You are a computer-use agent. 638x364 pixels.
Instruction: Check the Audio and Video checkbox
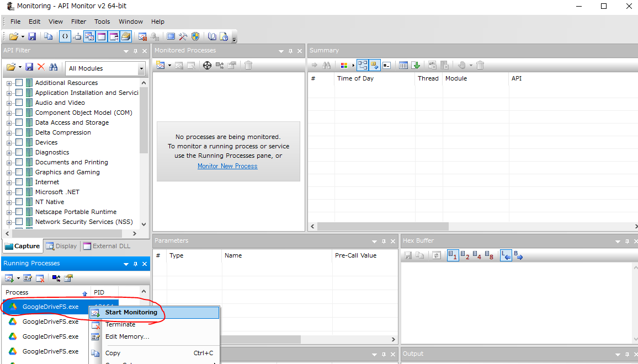tap(19, 103)
